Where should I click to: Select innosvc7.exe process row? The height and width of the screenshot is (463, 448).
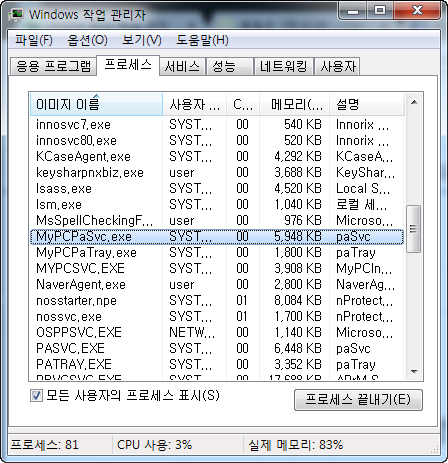[217, 125]
